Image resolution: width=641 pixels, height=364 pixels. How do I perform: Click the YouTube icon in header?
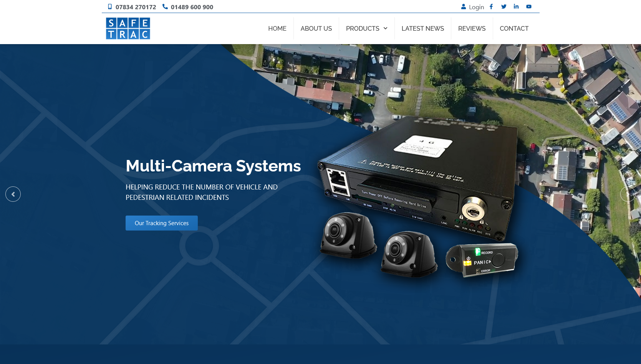point(529,7)
